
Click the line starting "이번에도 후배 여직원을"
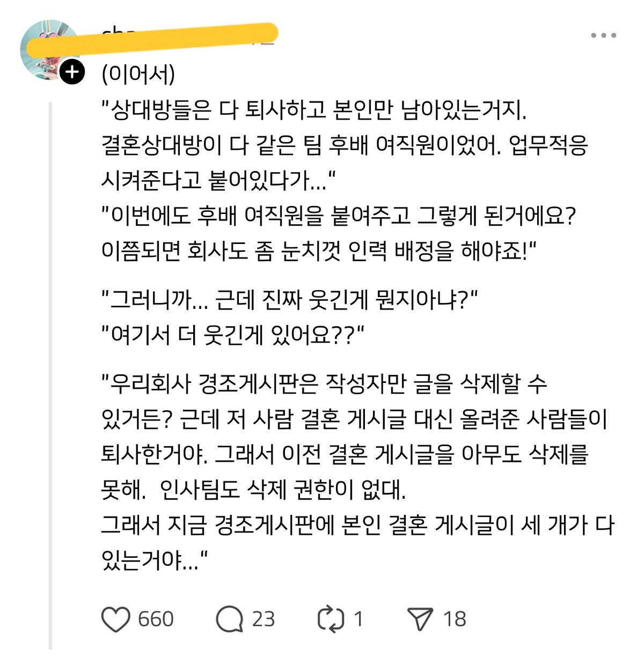pos(338,216)
